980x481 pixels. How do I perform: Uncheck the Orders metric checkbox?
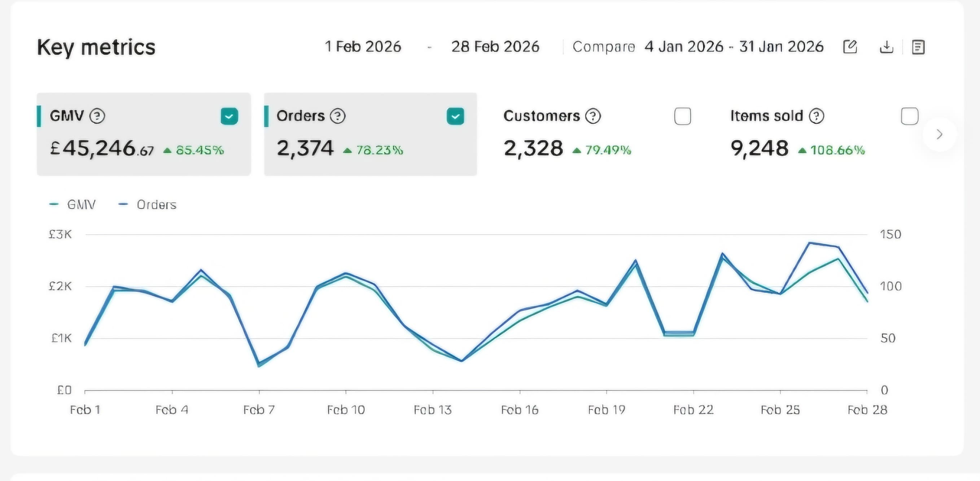(455, 116)
